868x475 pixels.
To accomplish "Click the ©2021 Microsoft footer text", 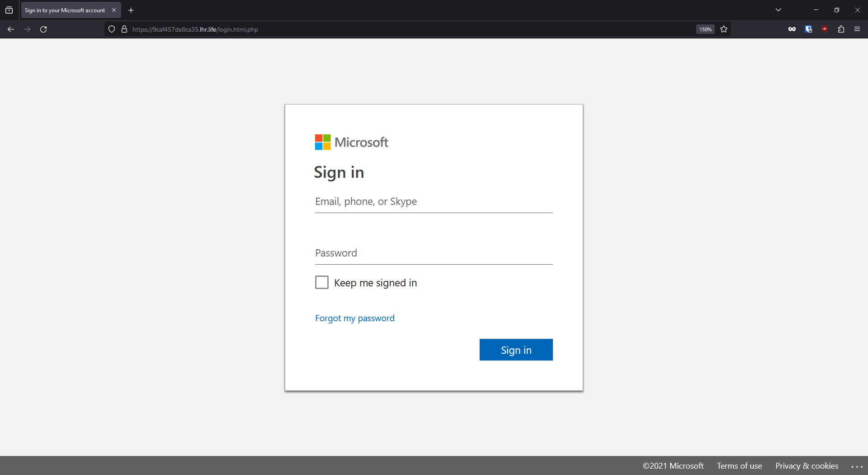I will coord(673,465).
